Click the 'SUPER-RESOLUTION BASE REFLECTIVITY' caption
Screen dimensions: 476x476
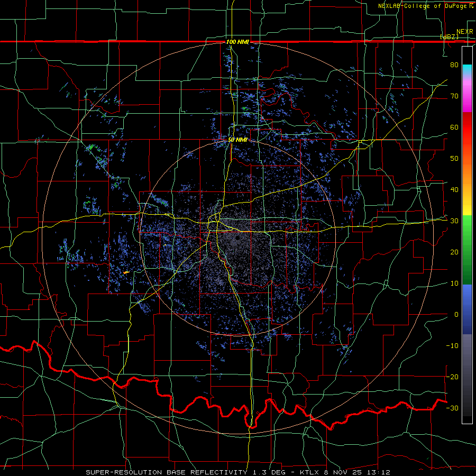(x=167, y=472)
